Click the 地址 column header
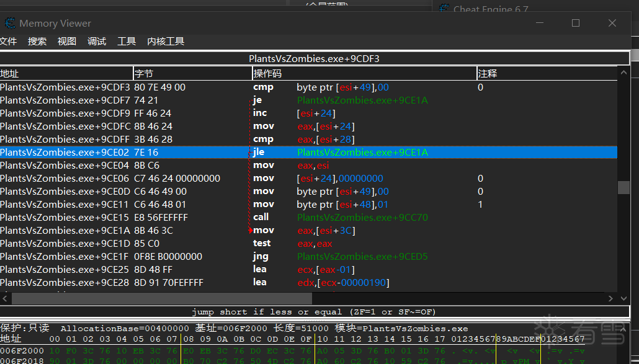 point(66,74)
